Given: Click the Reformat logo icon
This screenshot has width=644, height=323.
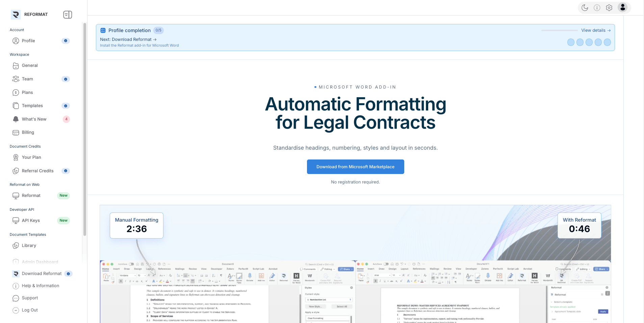Looking at the screenshot, I should tap(16, 15).
